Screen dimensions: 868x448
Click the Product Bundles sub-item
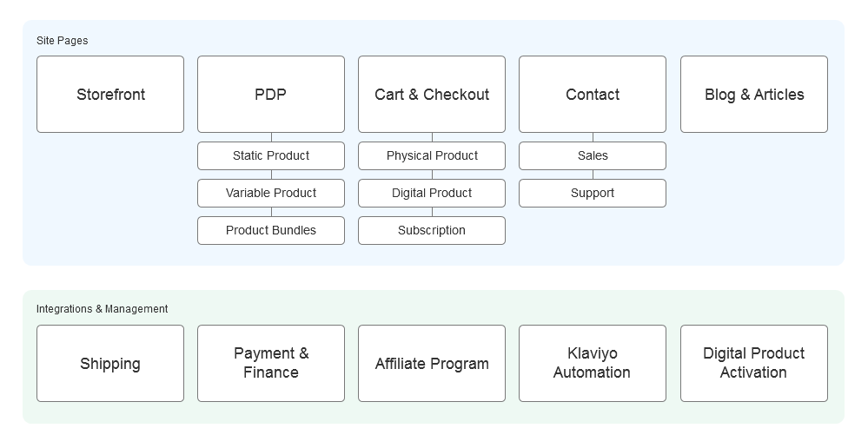pyautogui.click(x=271, y=230)
